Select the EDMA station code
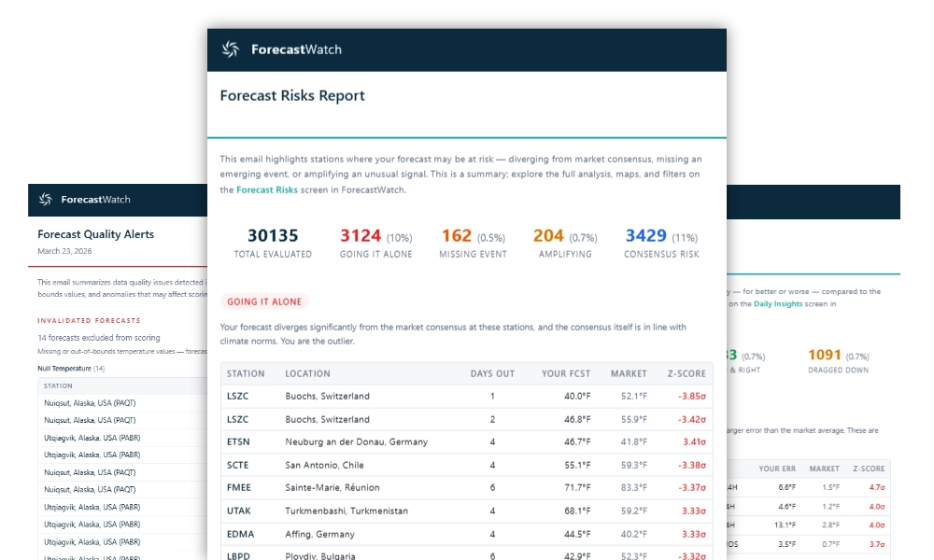The height and width of the screenshot is (560, 934). point(241,535)
